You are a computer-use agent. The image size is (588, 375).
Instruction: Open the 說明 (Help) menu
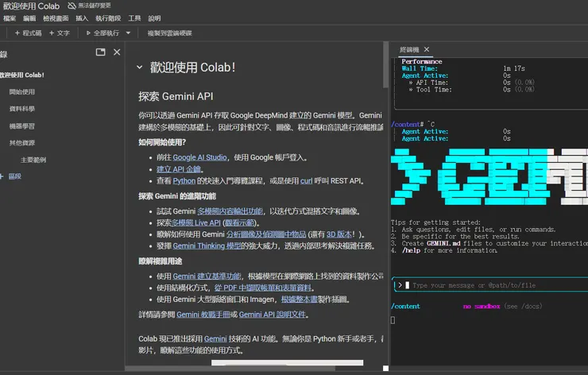[x=154, y=18]
